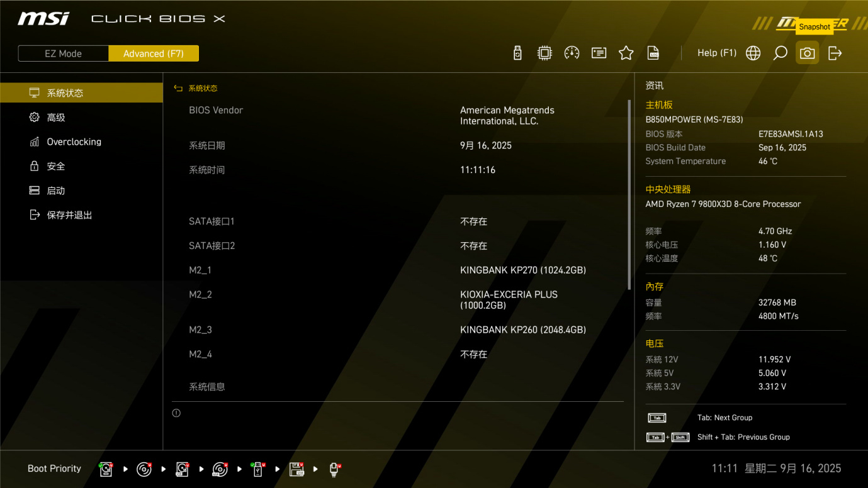Click the System Temperature 46 ℃ value
This screenshot has height=488, width=868.
coord(768,162)
